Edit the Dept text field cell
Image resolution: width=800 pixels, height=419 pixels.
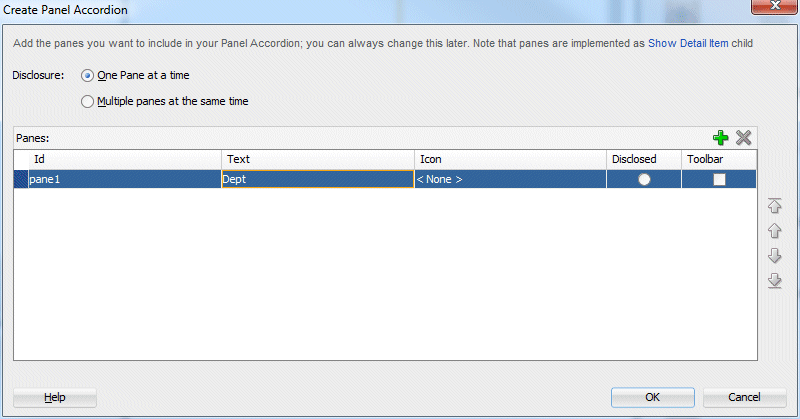(x=317, y=179)
